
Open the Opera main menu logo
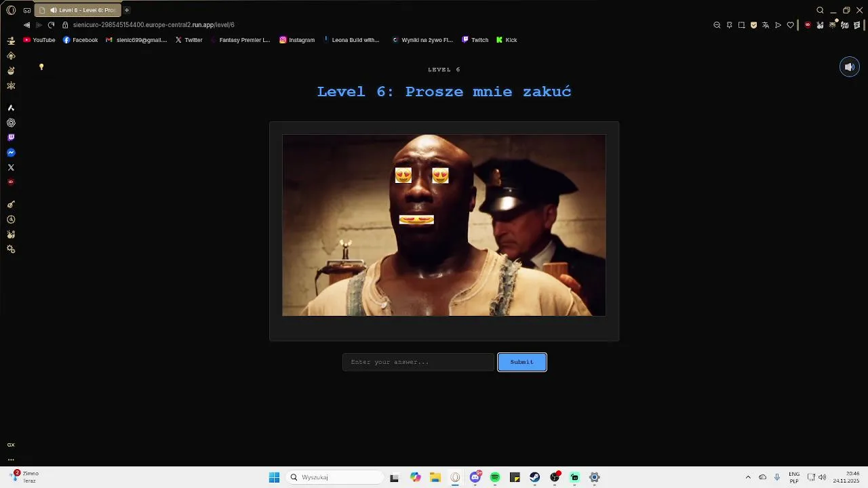pos(11,10)
